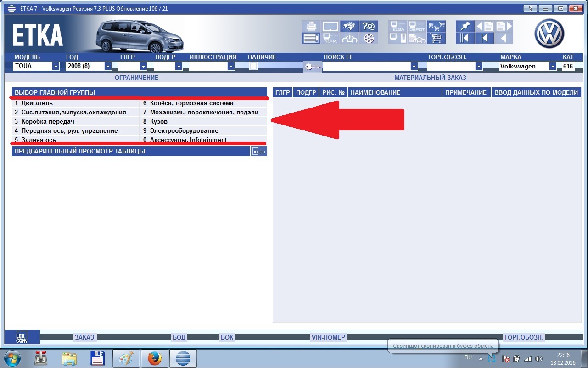The width and height of the screenshot is (588, 368).
Task: Open the binoculars search tool
Action: [x=349, y=26]
